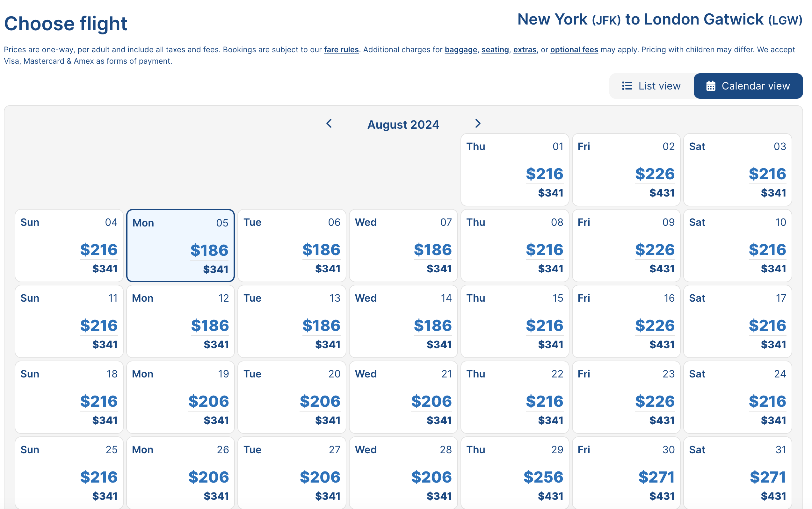Go to the previous month arrow
The image size is (812, 509).
329,124
